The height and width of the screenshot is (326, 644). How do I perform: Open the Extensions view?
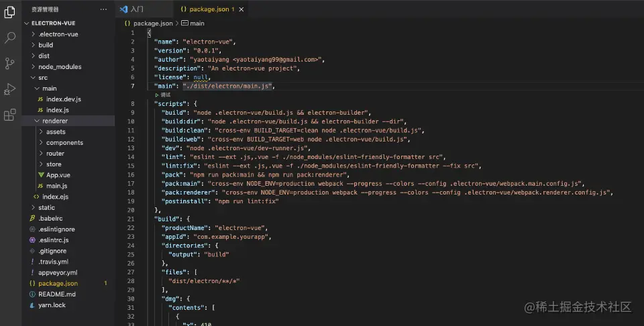pos(9,115)
